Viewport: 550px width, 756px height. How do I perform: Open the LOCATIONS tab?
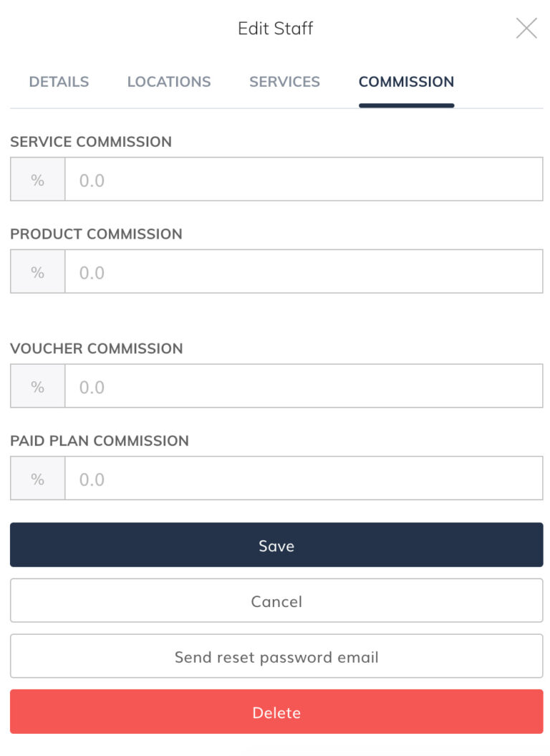coord(168,82)
